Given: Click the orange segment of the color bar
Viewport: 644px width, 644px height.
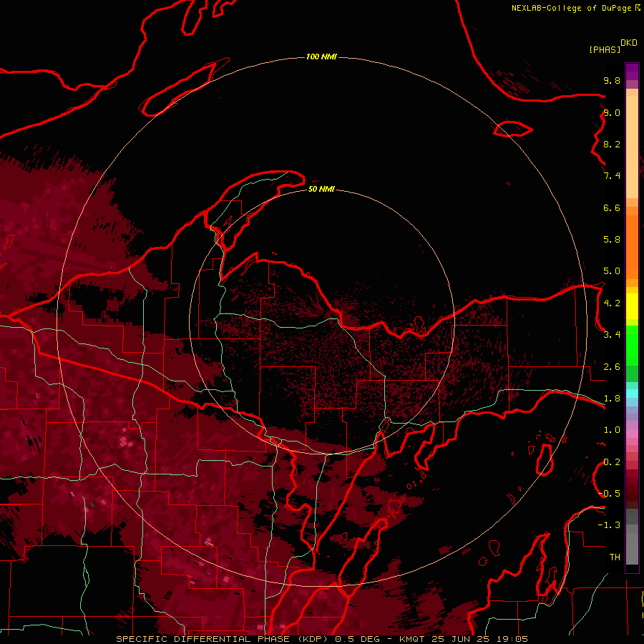Looking at the screenshot, I should click(632, 246).
